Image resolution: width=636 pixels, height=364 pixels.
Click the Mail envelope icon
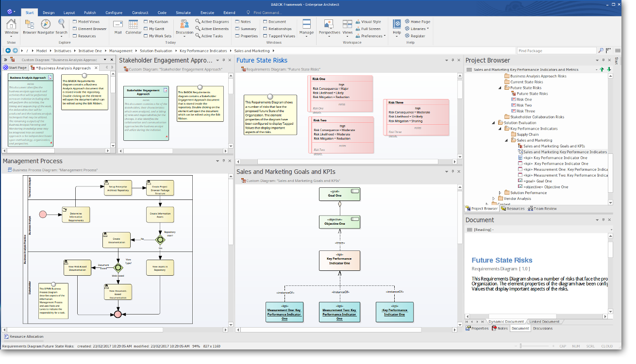[x=117, y=25]
